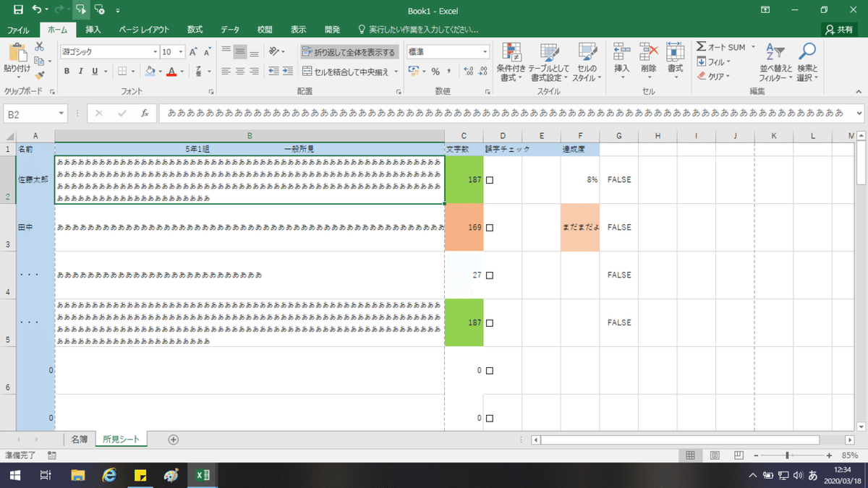
Task: Click the Format Painter brush icon
Action: [x=39, y=74]
